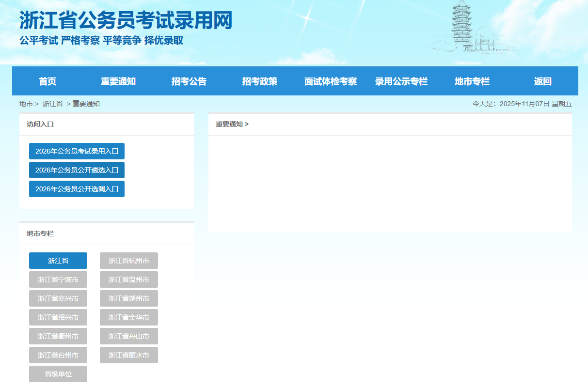Open 地市专栏 navigation item

pos(472,81)
